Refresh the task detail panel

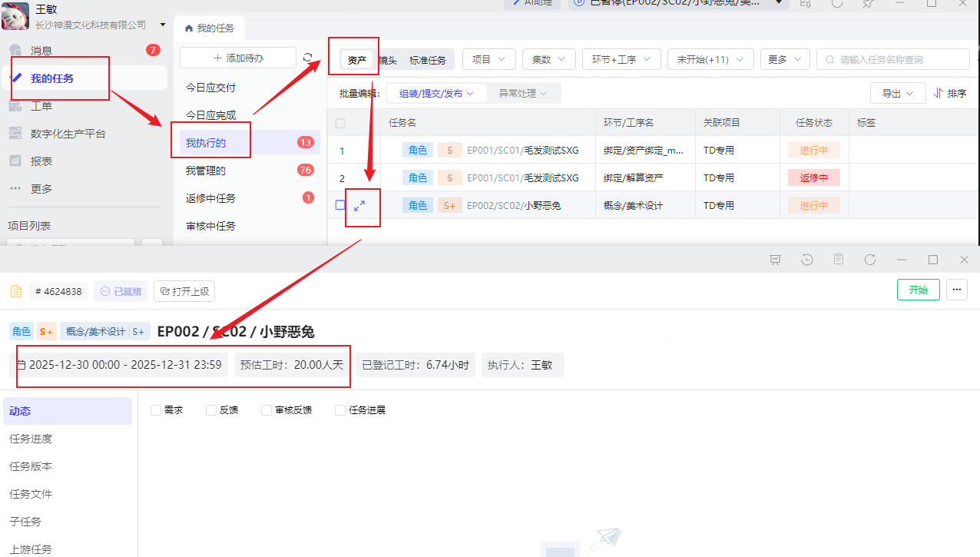click(x=869, y=260)
